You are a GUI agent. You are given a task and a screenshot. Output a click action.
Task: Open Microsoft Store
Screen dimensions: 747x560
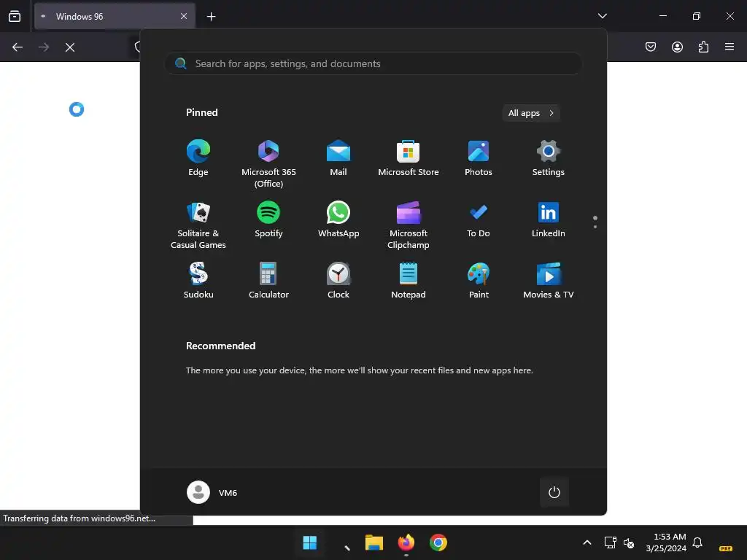409,158
